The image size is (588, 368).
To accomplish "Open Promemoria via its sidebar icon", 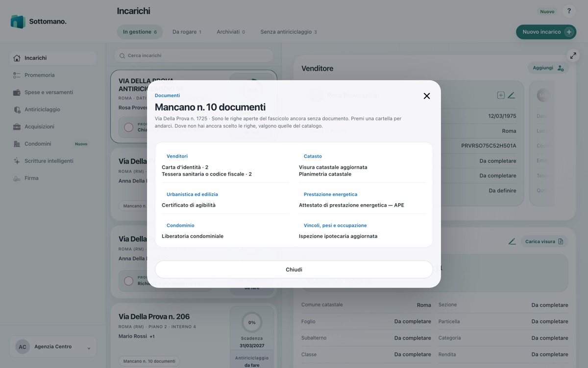I will (x=17, y=75).
